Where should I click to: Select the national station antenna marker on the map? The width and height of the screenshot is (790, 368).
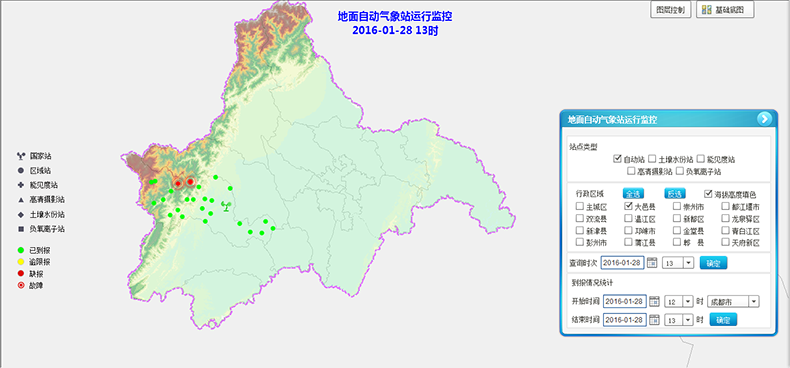226,206
